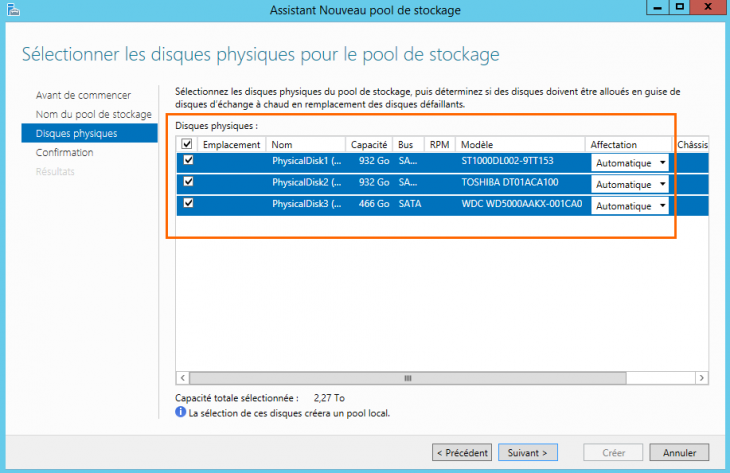Image resolution: width=730 pixels, height=473 pixels.
Task: Toggle the select-all checkbox in table header
Action: click(187, 144)
